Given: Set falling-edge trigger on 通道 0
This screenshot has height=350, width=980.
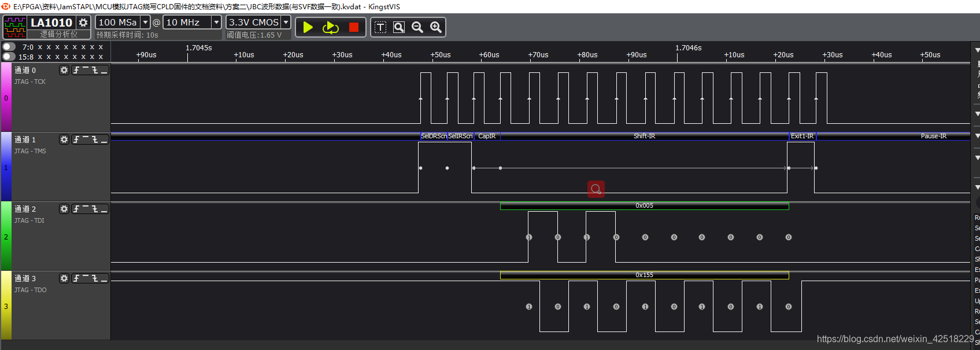Looking at the screenshot, I should (95, 70).
